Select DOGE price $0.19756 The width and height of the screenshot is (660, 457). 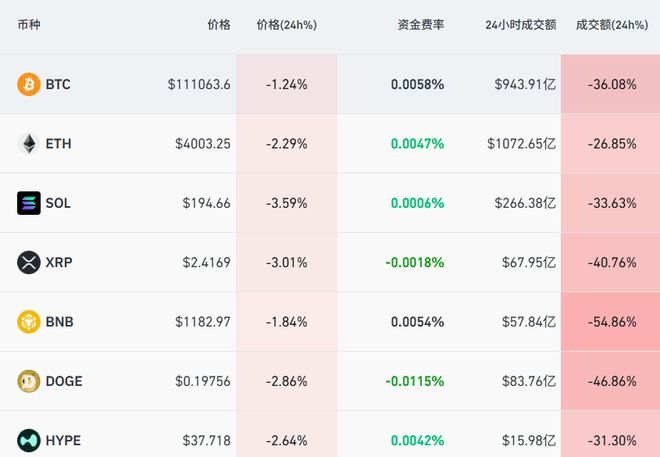(x=203, y=381)
